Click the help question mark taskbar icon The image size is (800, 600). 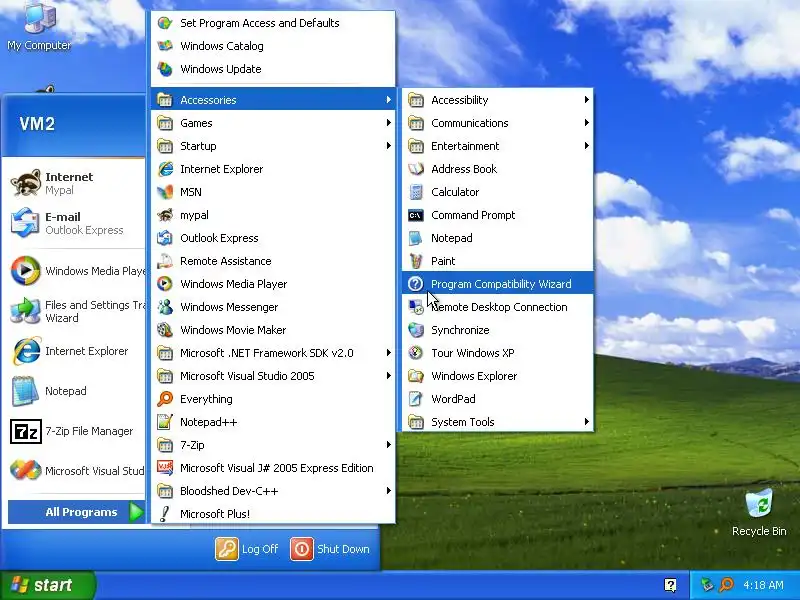click(x=670, y=585)
